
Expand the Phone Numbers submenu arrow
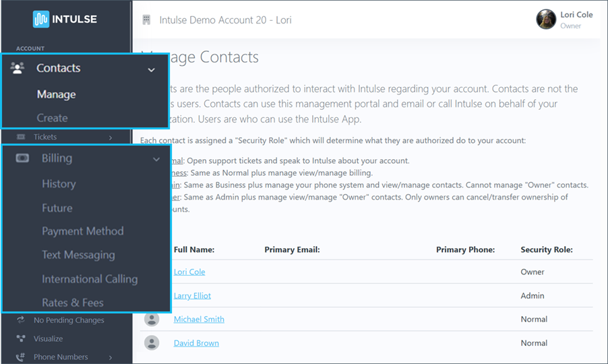pos(110,357)
